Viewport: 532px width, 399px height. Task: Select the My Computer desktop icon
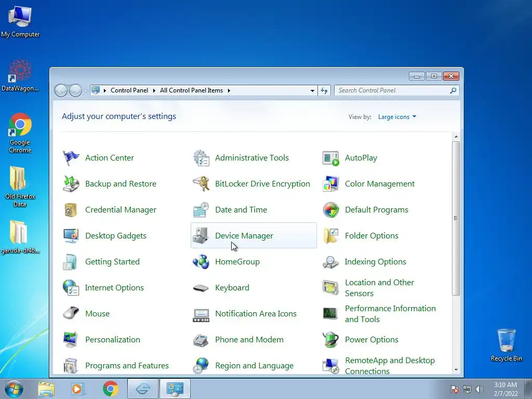tap(20, 21)
